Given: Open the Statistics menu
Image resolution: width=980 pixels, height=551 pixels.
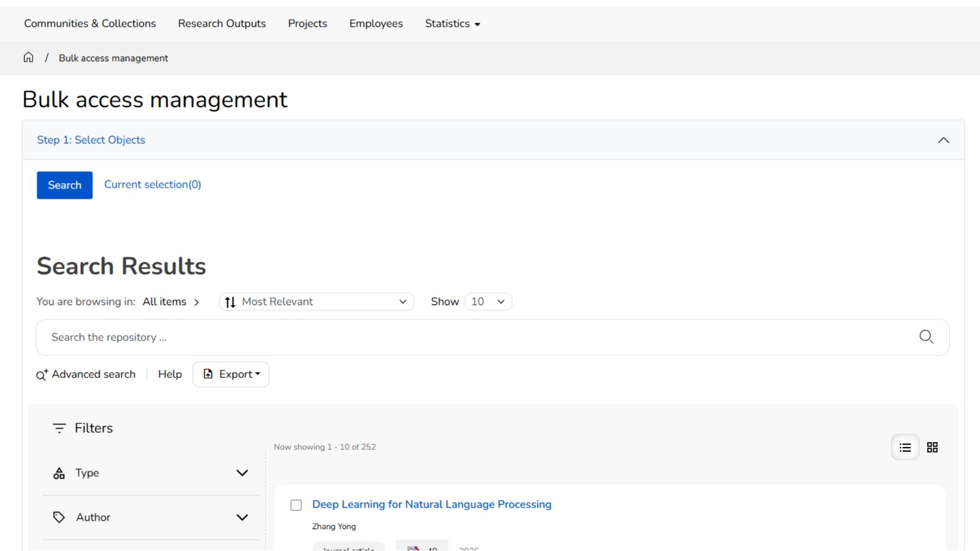Looking at the screenshot, I should (453, 23).
